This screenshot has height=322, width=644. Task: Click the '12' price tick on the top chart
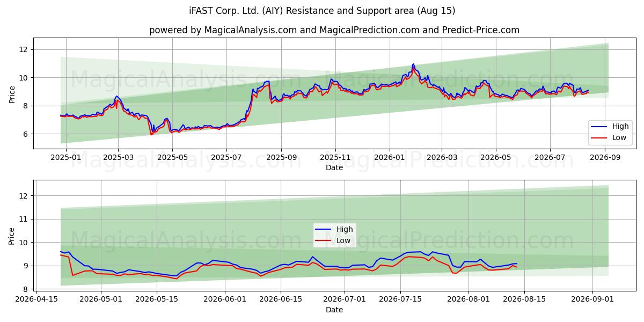click(x=25, y=49)
